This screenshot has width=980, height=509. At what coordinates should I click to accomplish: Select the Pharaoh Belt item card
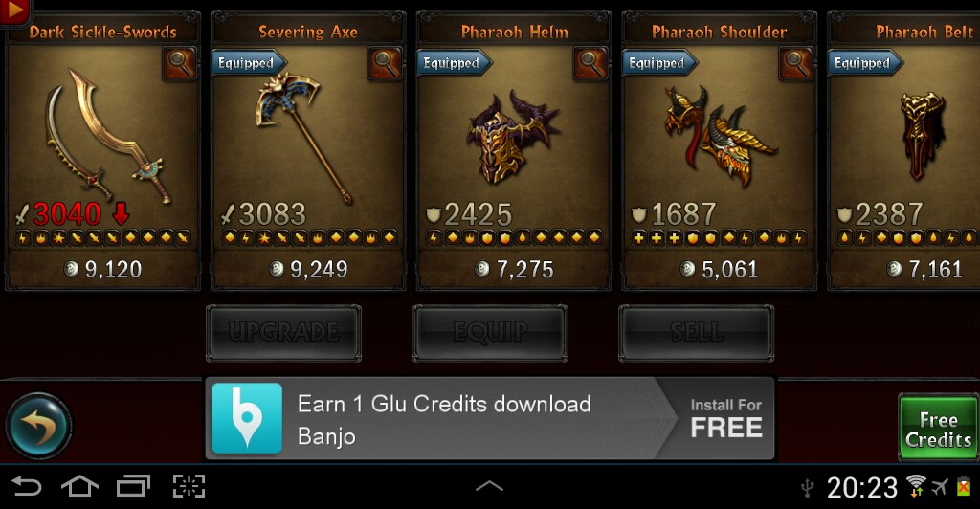(903, 150)
